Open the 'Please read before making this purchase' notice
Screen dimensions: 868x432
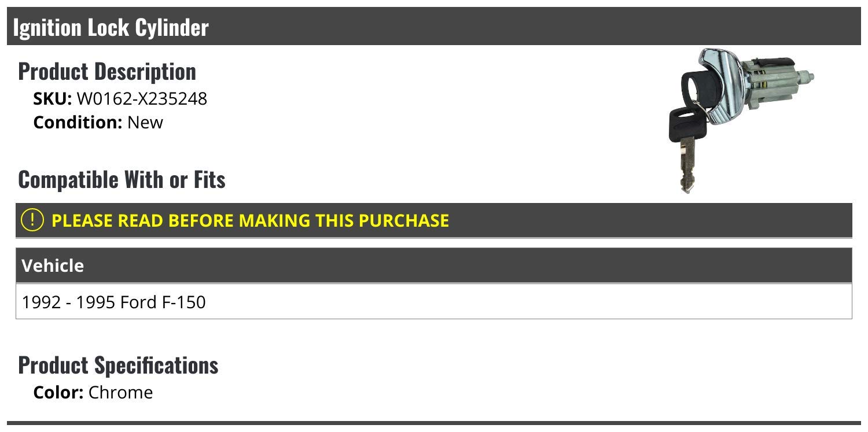[x=250, y=220]
